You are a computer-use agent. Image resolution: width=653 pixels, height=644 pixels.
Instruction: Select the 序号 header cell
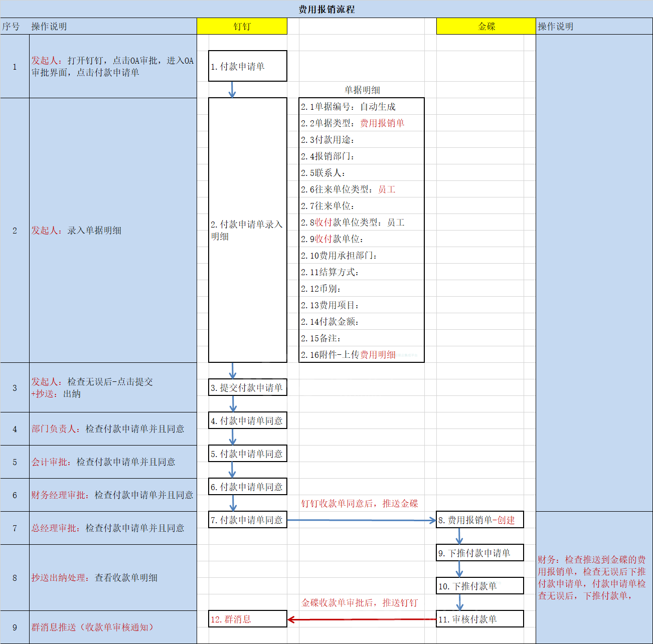click(15, 26)
